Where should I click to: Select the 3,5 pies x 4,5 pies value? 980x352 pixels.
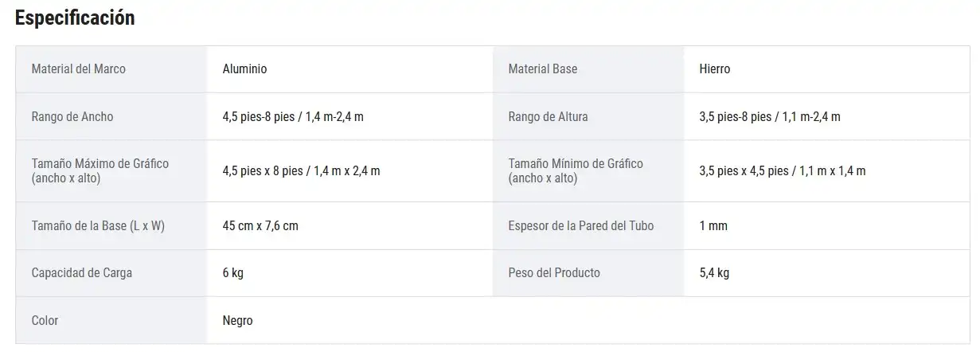click(x=782, y=171)
